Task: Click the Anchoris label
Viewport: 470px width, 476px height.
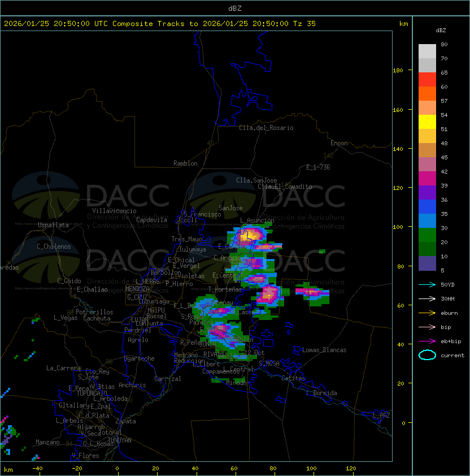Action: (x=132, y=385)
